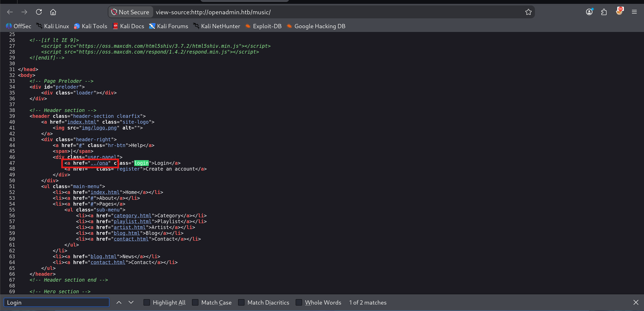Open the extensions puzzle icon
This screenshot has width=644, height=311.
[x=604, y=12]
